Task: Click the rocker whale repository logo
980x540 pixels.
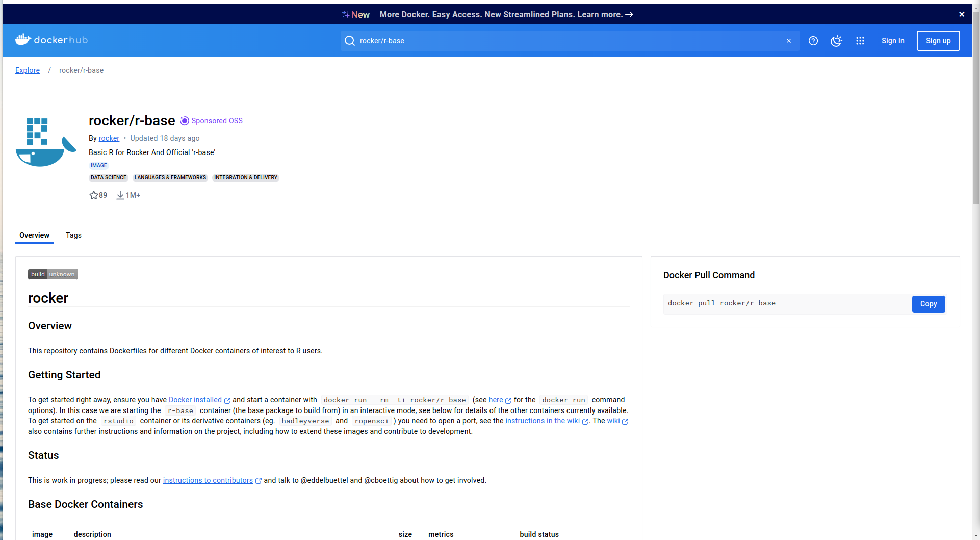Action: click(x=46, y=142)
